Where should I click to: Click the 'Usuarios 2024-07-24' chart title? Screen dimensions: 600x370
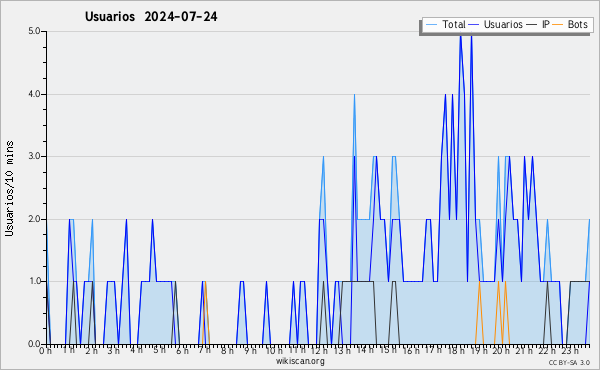click(x=151, y=17)
